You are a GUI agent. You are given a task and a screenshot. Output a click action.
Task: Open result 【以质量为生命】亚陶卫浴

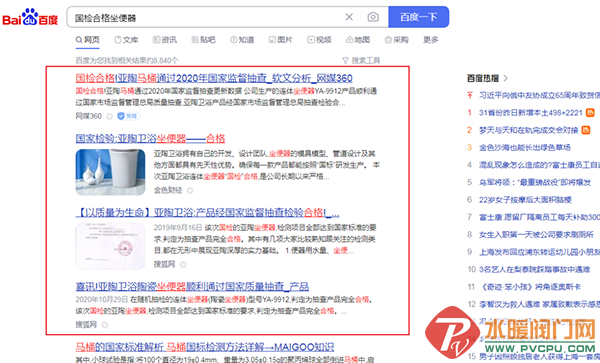(207, 213)
